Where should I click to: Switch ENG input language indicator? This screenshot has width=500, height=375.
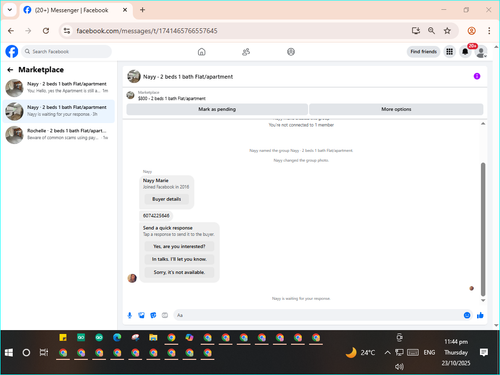tap(429, 353)
